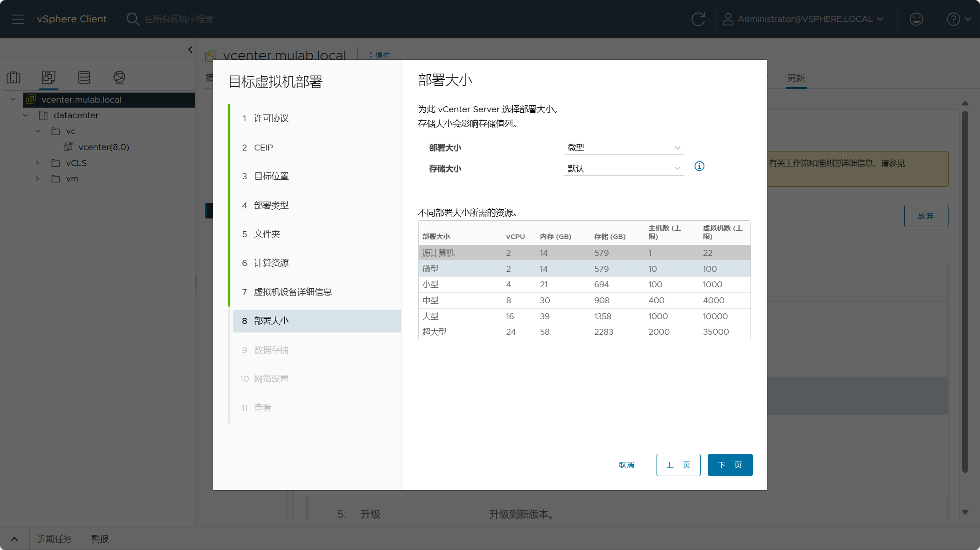This screenshot has height=550, width=980.
Task: Expand the vCLS folder node
Action: point(38,163)
